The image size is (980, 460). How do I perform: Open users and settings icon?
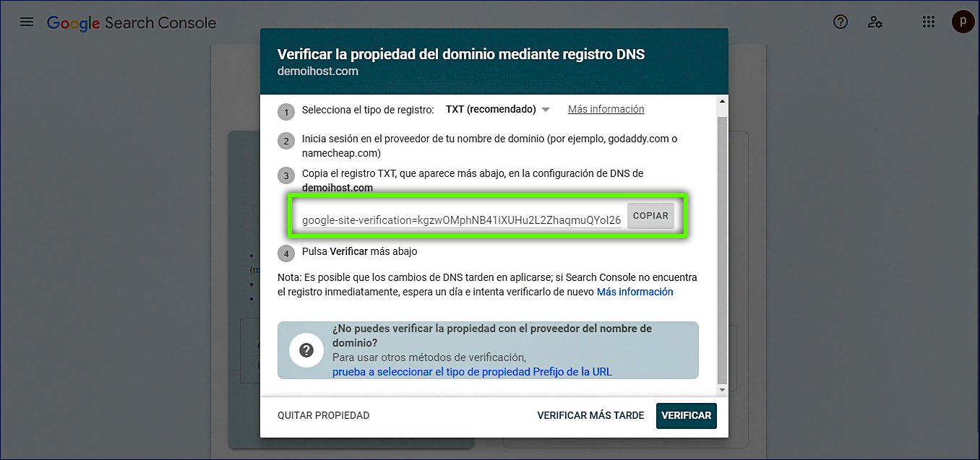[875, 22]
